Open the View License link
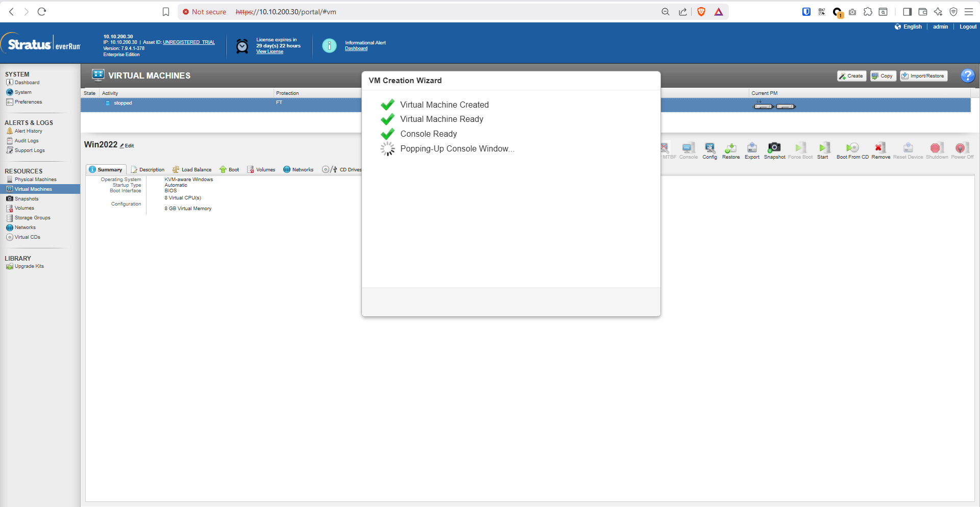Screen dimensions: 980x507 point(269,52)
